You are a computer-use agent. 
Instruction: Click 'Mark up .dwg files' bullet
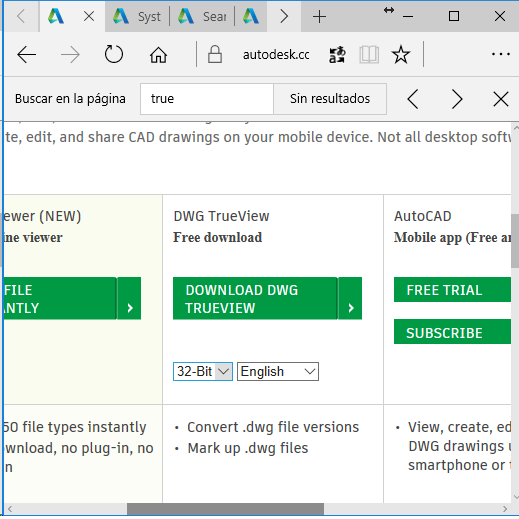(248, 448)
